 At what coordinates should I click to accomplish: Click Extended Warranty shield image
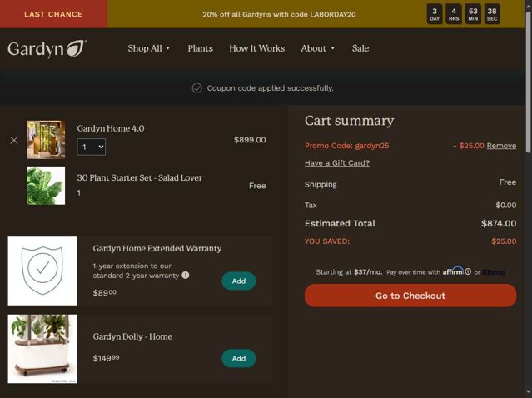click(42, 271)
